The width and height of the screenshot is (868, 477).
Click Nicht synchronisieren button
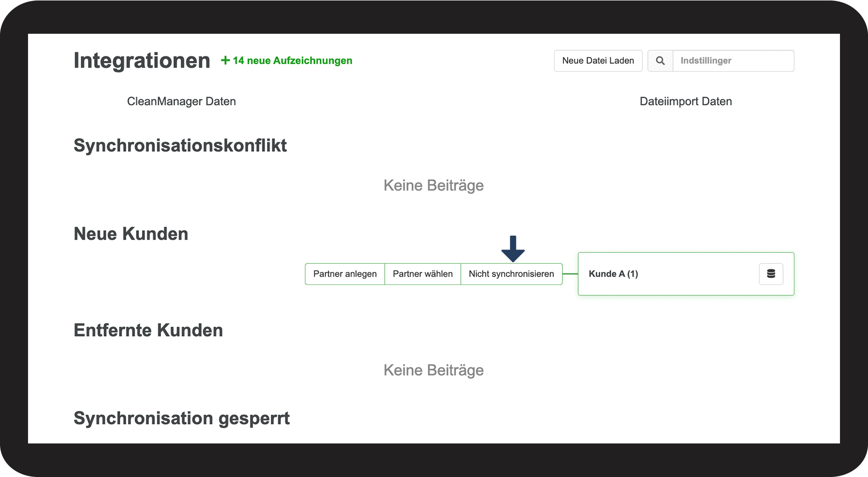point(511,274)
